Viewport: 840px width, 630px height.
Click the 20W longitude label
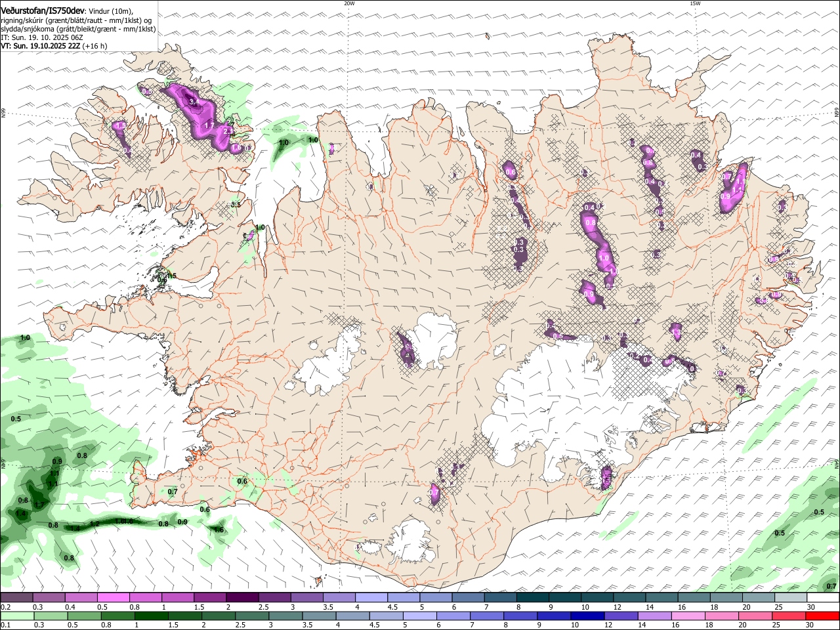tap(349, 3)
